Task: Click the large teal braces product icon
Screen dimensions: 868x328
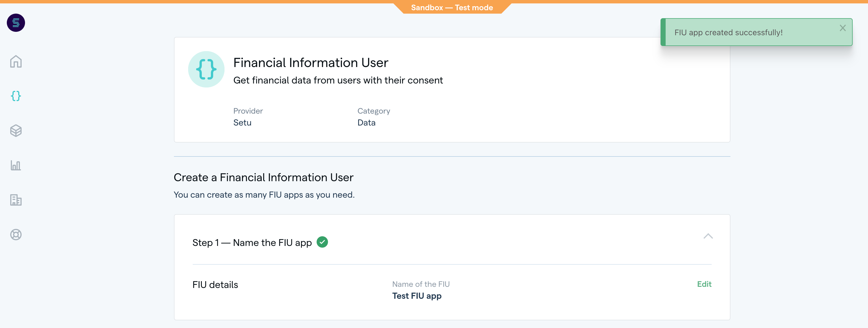Action: [206, 69]
